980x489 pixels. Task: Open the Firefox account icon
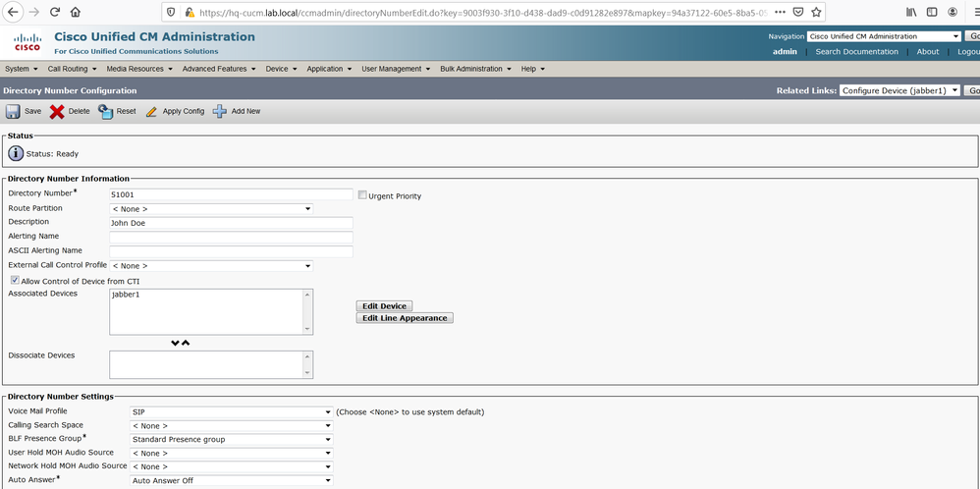pyautogui.click(x=953, y=12)
